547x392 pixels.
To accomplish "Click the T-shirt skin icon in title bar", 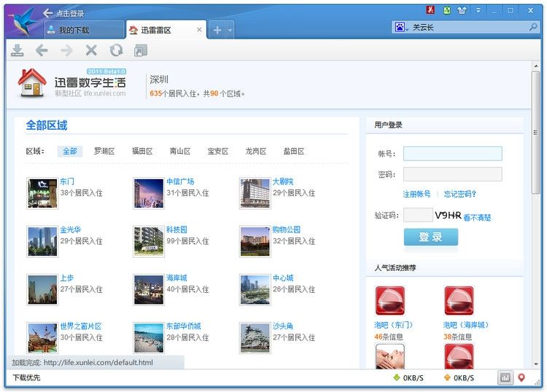I will pyautogui.click(x=462, y=10).
